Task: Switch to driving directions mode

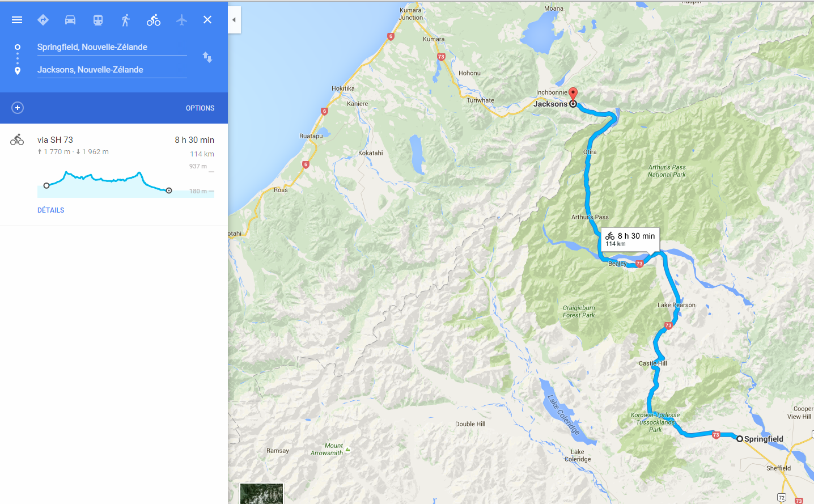Action: point(70,20)
